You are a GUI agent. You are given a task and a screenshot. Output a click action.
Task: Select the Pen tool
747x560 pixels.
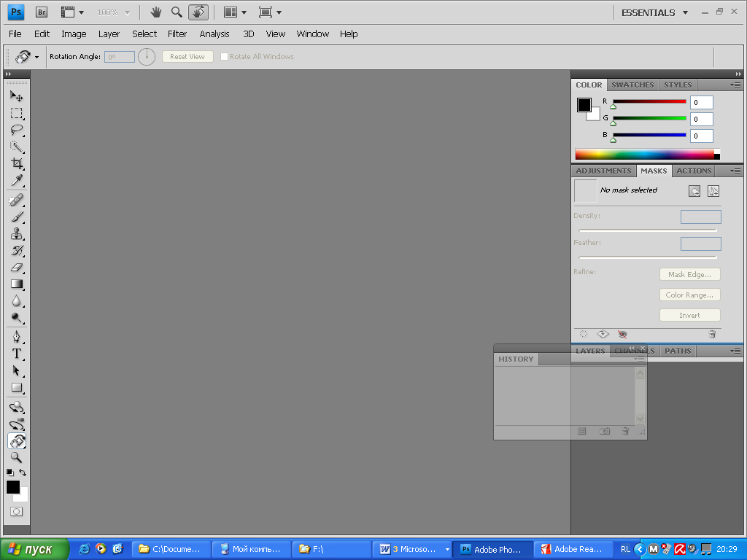17,337
